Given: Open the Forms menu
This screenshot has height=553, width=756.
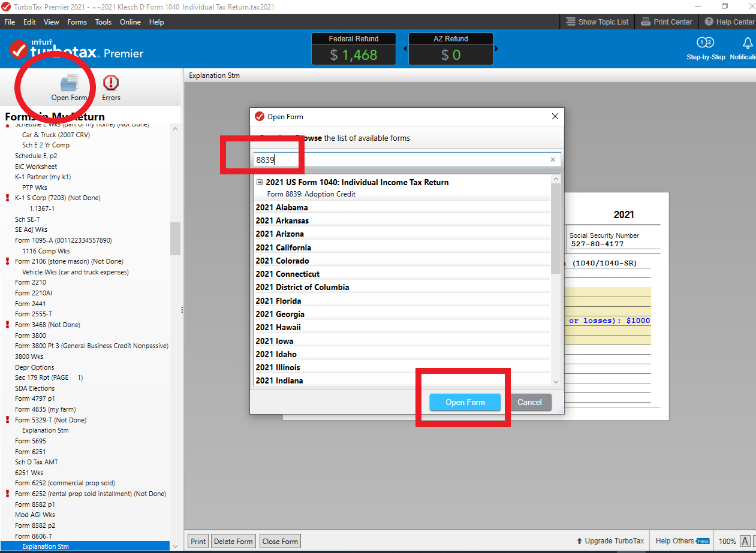Looking at the screenshot, I should click(77, 22).
